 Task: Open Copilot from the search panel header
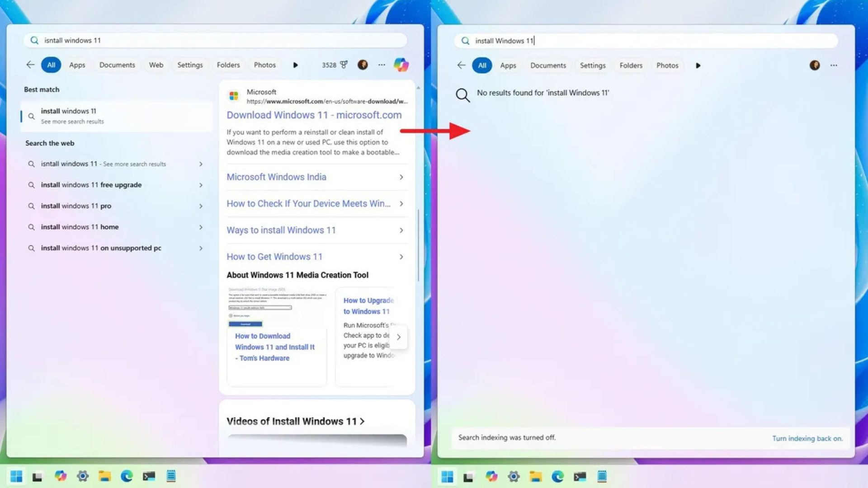click(401, 65)
